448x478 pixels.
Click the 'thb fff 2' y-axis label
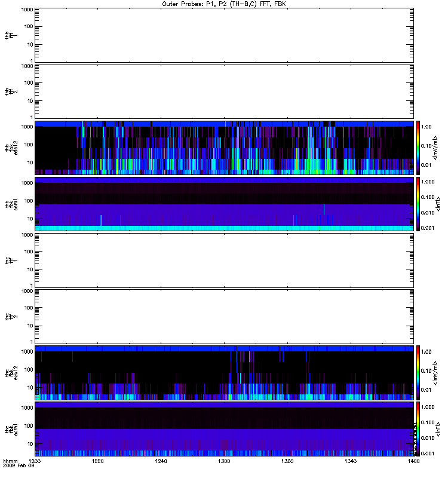pyautogui.click(x=10, y=92)
